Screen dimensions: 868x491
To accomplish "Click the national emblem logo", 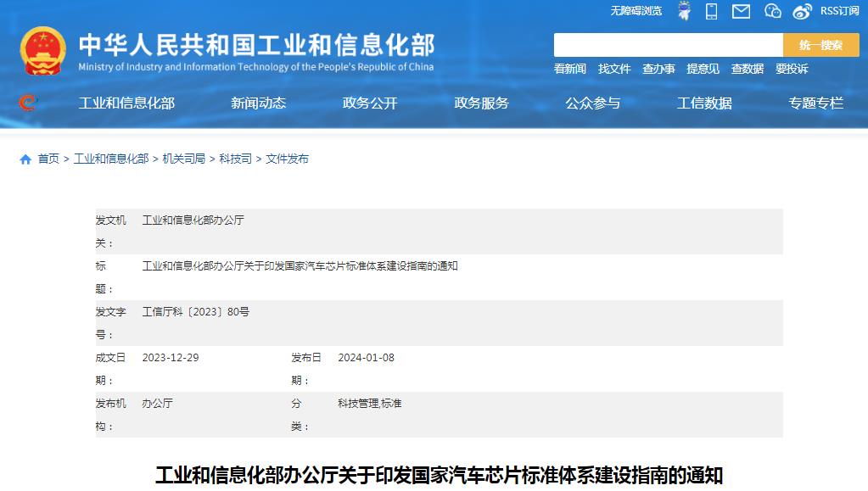I will [x=43, y=51].
